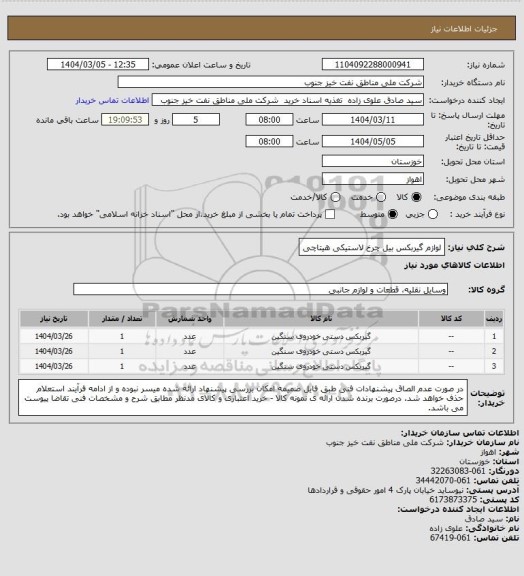Click the response deadline date 1404/03/11
The image size is (524, 576).
(x=373, y=120)
